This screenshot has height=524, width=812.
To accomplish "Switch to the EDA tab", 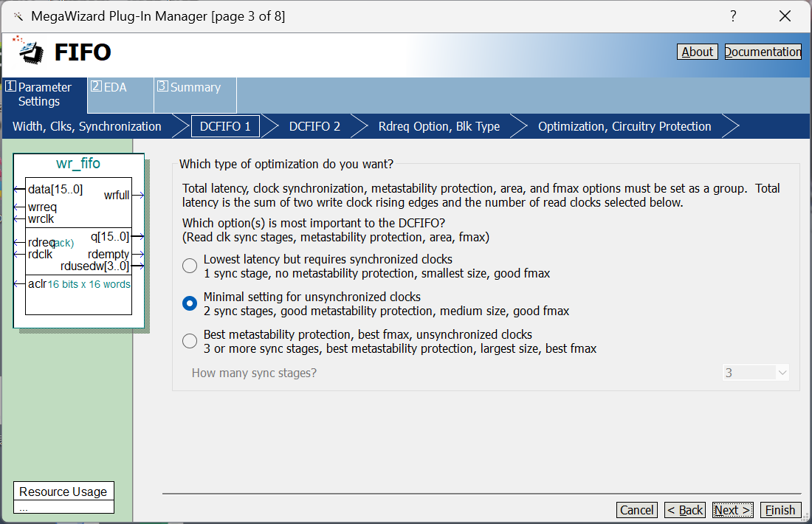I will pyautogui.click(x=120, y=94).
